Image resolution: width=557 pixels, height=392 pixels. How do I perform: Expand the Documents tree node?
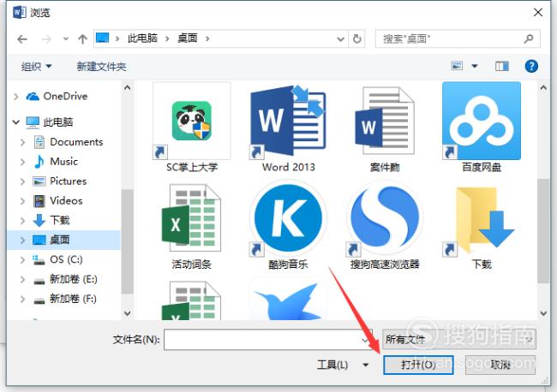click(23, 142)
